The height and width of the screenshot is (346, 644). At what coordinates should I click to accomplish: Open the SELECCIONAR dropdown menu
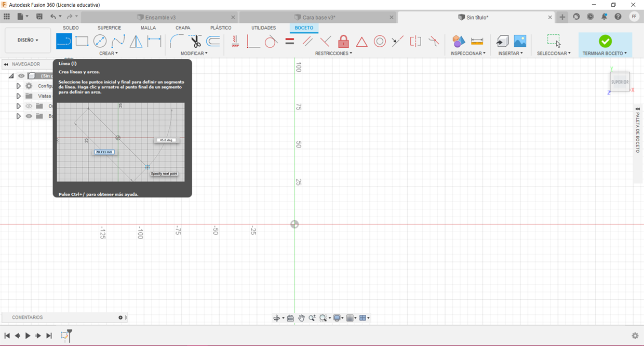coord(554,53)
